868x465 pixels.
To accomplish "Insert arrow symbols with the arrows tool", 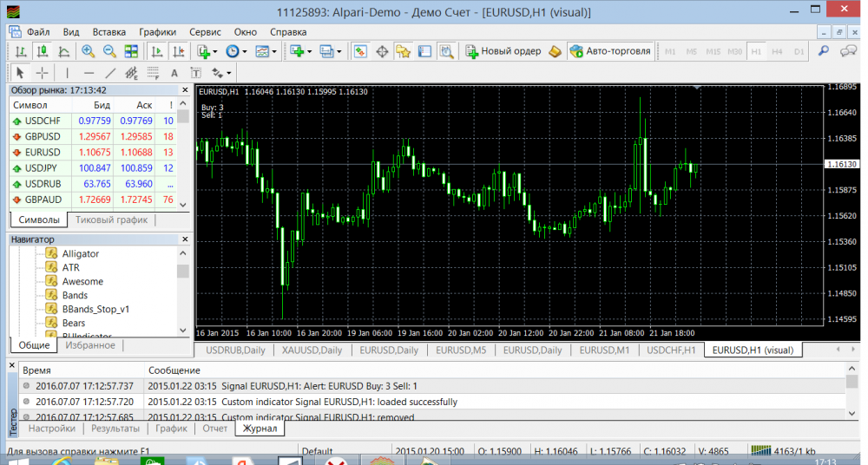I will tap(217, 73).
